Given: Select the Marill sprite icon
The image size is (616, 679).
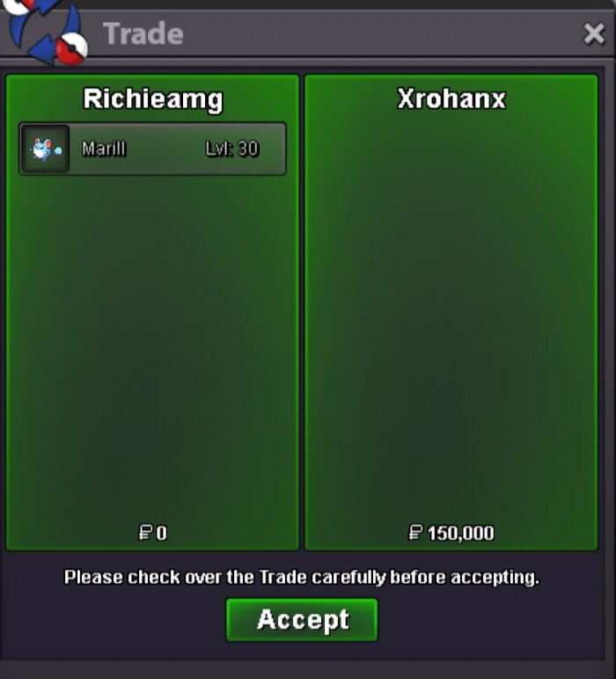Looking at the screenshot, I should coord(46,149).
